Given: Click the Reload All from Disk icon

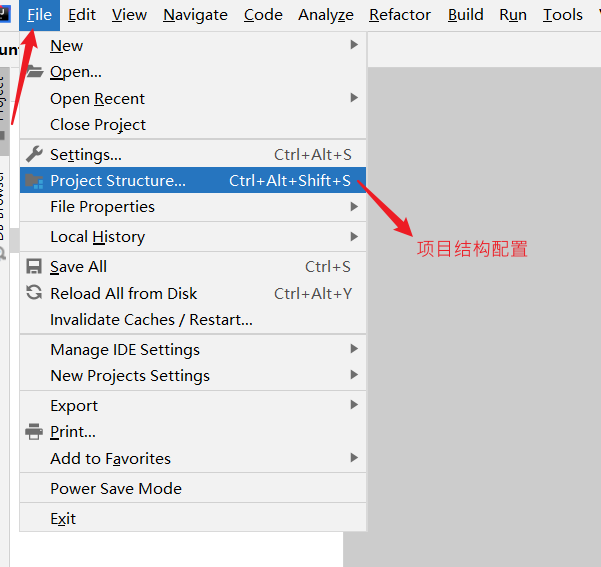Looking at the screenshot, I should [x=34, y=293].
